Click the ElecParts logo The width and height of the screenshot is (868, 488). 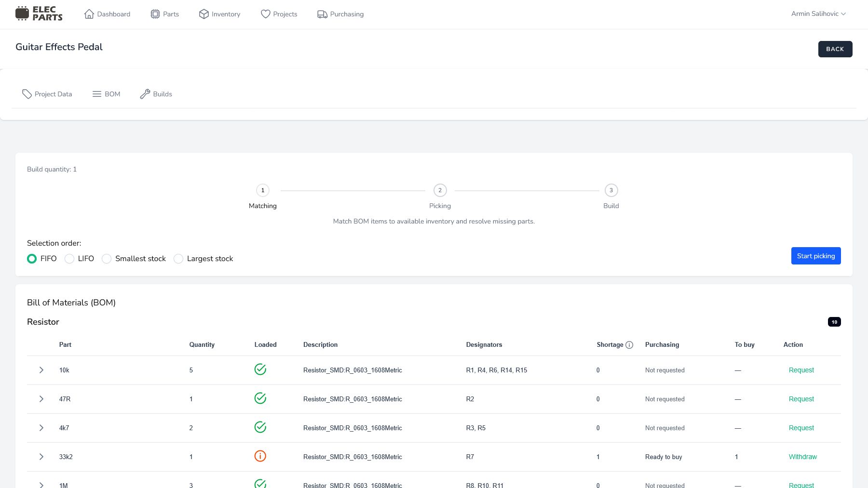[x=39, y=13]
